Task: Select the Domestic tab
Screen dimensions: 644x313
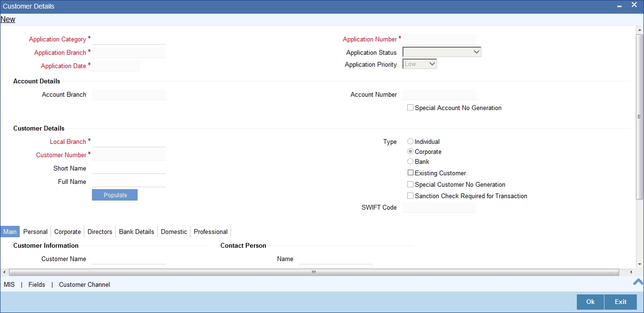Action: [174, 232]
